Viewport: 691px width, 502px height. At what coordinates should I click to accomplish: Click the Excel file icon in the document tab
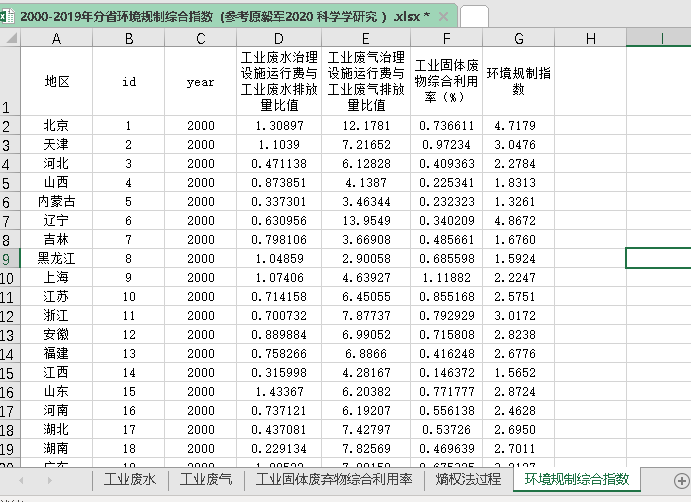[6, 16]
